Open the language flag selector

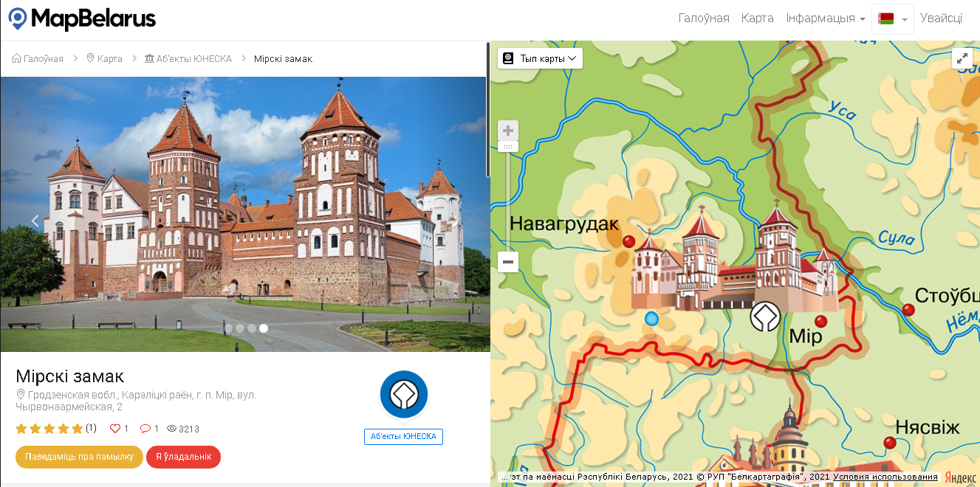(893, 19)
